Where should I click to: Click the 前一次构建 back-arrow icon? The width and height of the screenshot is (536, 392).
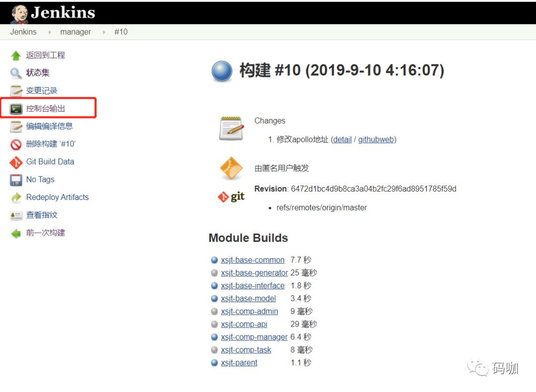click(15, 233)
